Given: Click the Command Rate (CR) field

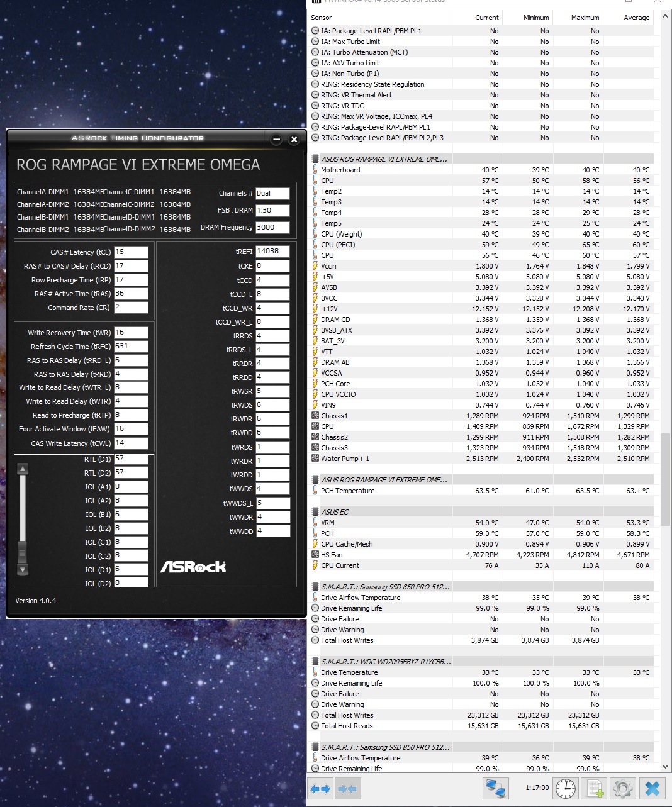Looking at the screenshot, I should coord(131,308).
